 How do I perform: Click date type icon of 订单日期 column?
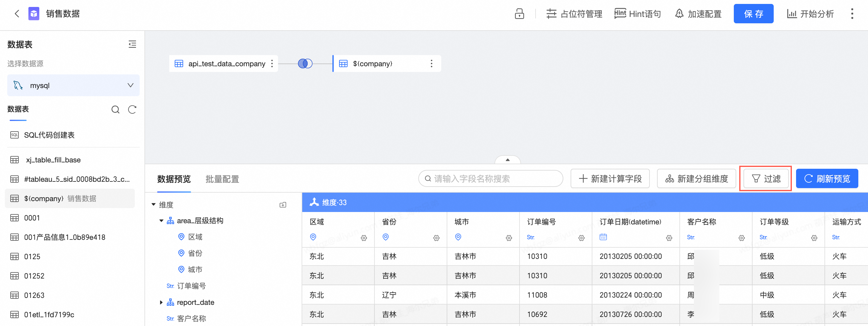(x=603, y=237)
